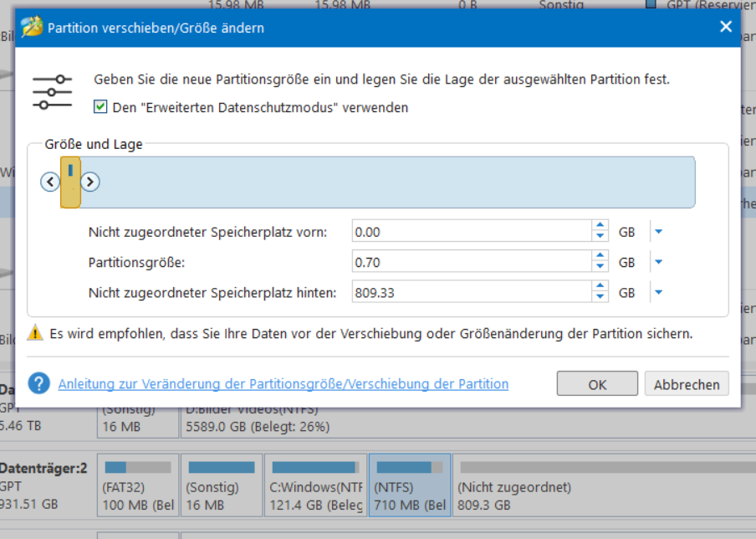Confirm with the OK button

click(597, 383)
